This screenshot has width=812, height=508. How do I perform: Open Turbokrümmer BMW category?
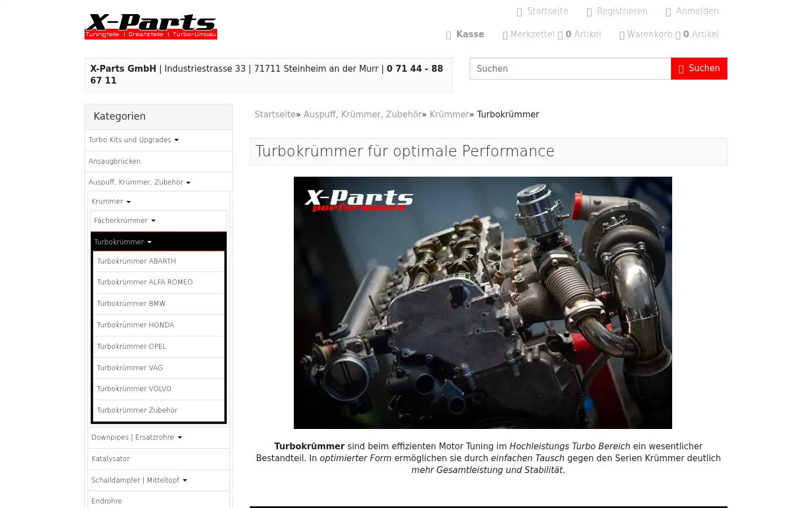(x=158, y=304)
